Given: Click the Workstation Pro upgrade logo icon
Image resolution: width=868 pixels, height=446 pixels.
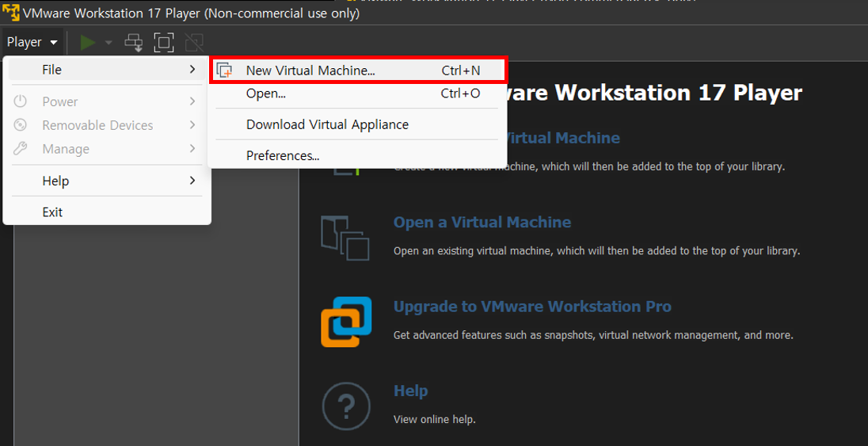Looking at the screenshot, I should tap(346, 322).
